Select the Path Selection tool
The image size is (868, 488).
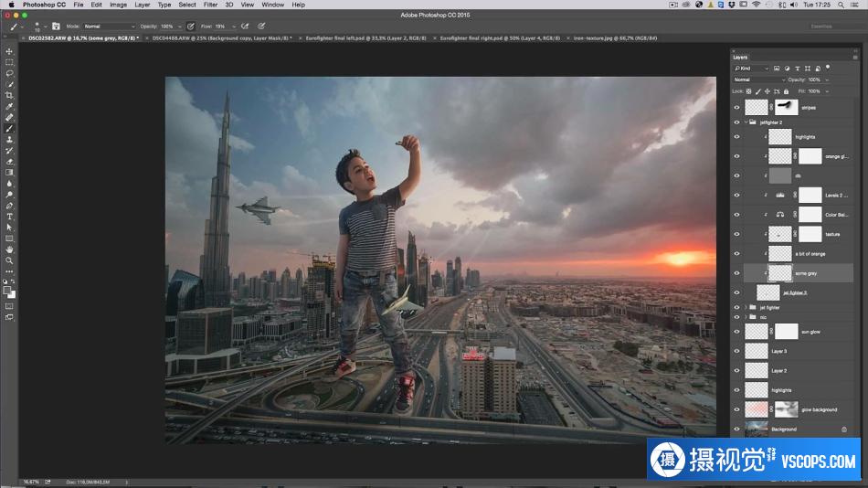9,228
